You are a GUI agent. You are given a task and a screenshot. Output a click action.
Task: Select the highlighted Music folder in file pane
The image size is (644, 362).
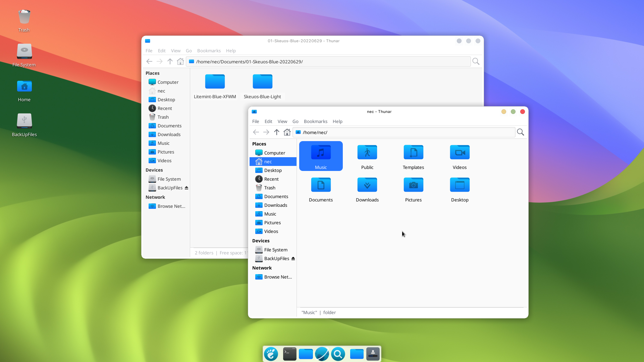coord(321,156)
